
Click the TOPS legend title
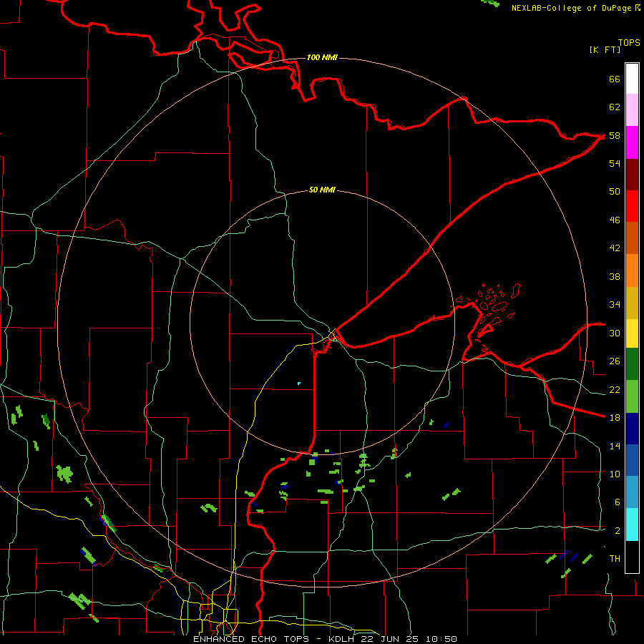(629, 42)
